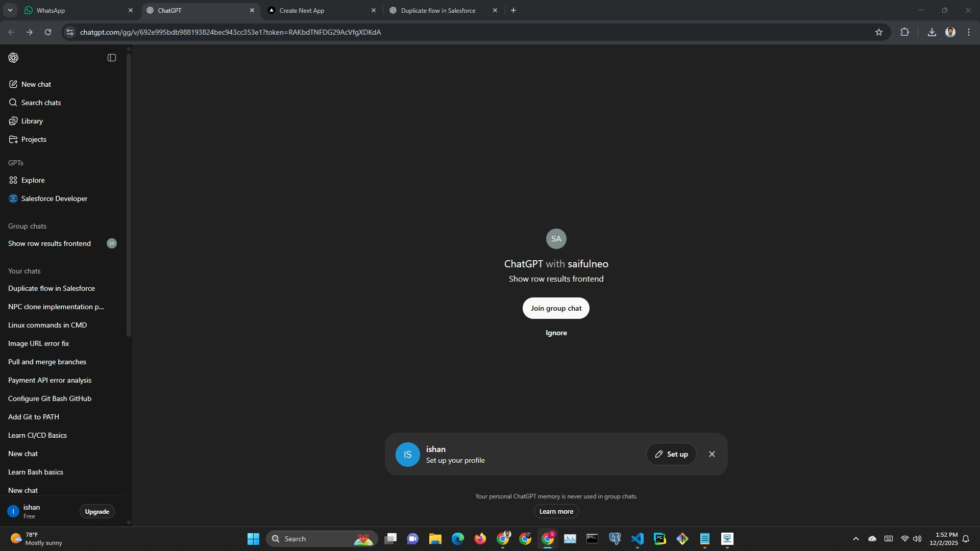This screenshot has width=980, height=551.
Task: Click Set up profile button
Action: 671,454
